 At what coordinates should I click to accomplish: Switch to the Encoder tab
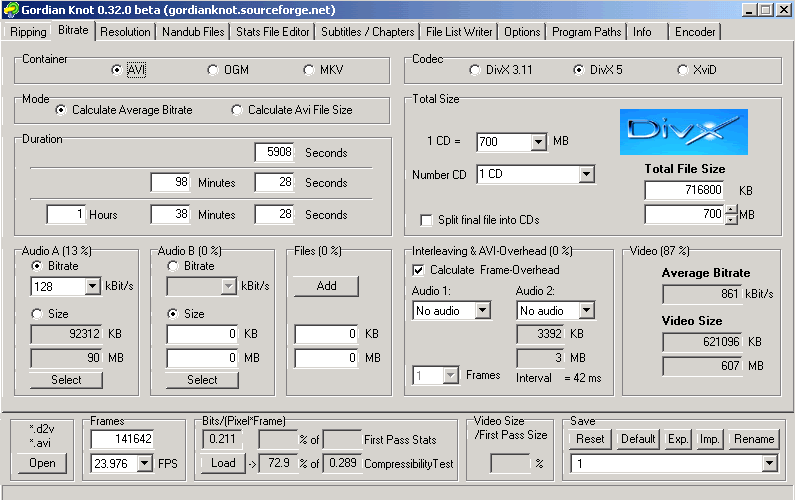pos(695,32)
